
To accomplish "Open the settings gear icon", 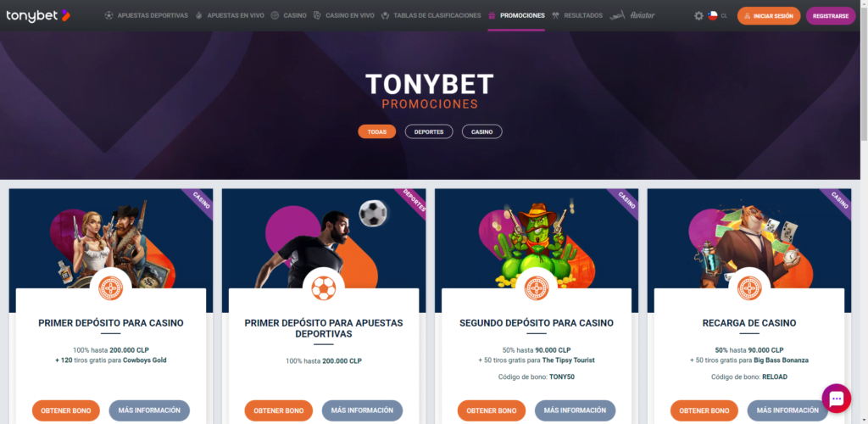I will click(698, 16).
